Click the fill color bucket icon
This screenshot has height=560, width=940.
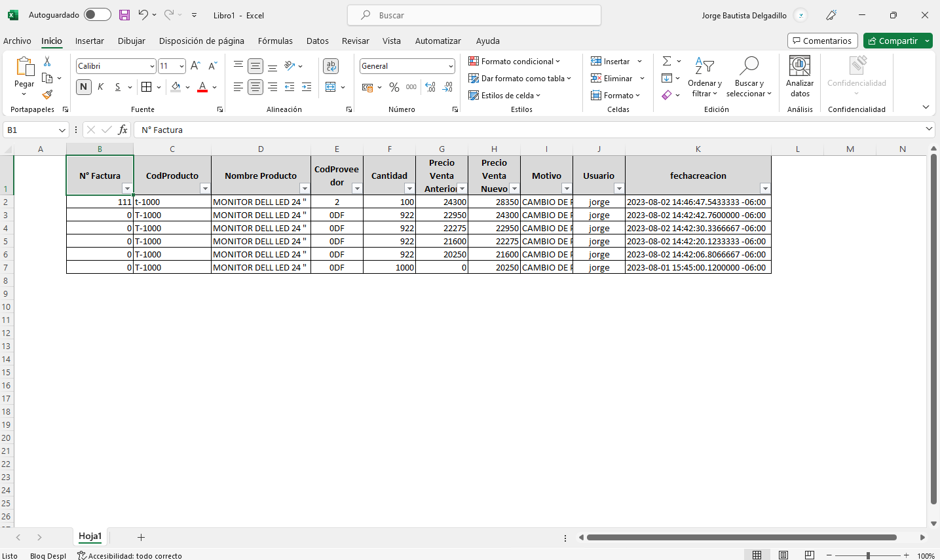click(176, 86)
